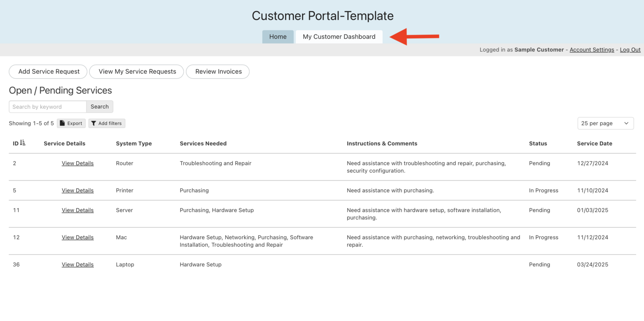Screen dimensions: 644x321
Task: Click the Log Out link
Action: point(630,49)
